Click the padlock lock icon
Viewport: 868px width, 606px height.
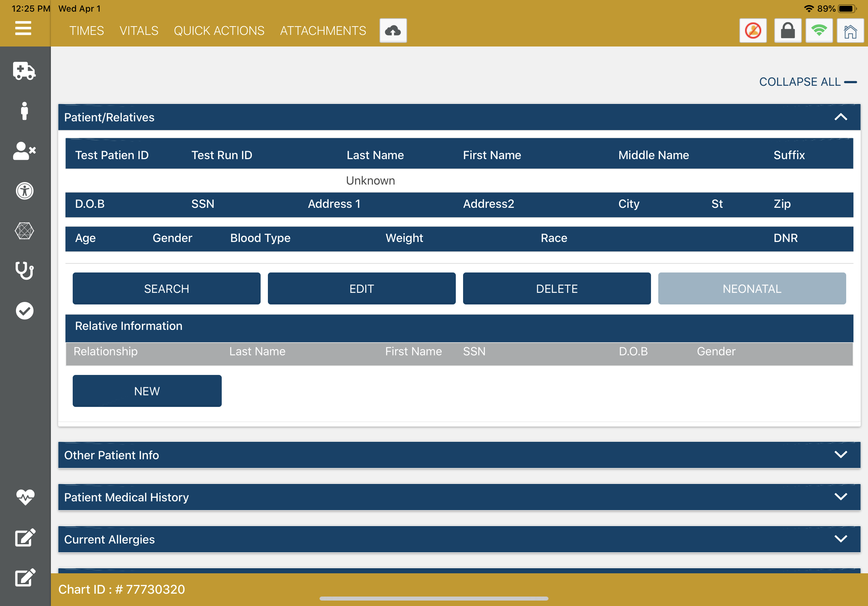tap(787, 31)
